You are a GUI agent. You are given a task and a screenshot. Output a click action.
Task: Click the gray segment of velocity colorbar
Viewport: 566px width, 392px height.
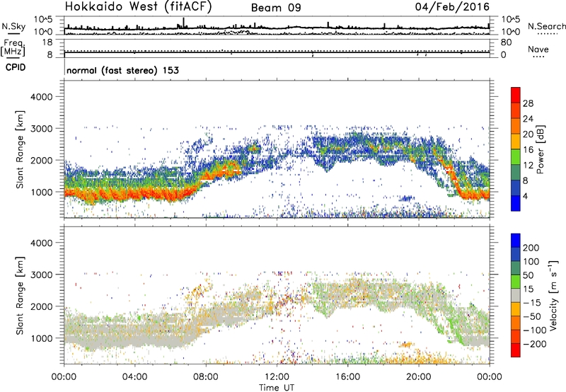pyautogui.click(x=516, y=295)
